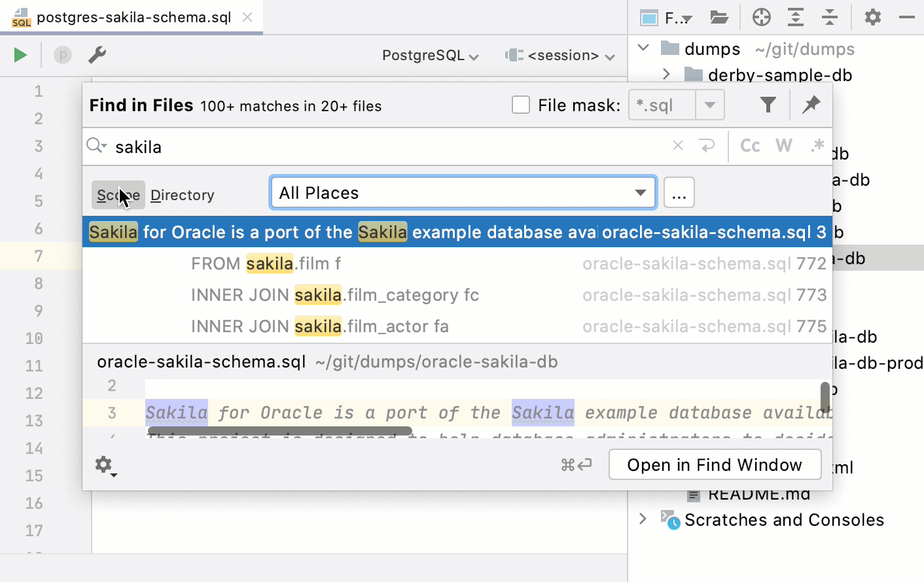Click the ellipsis button next to scope
Viewport: 924px width, 582px height.
pos(679,193)
